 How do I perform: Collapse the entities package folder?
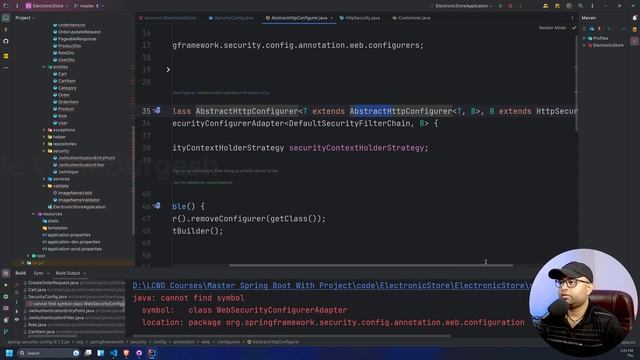(x=44, y=67)
